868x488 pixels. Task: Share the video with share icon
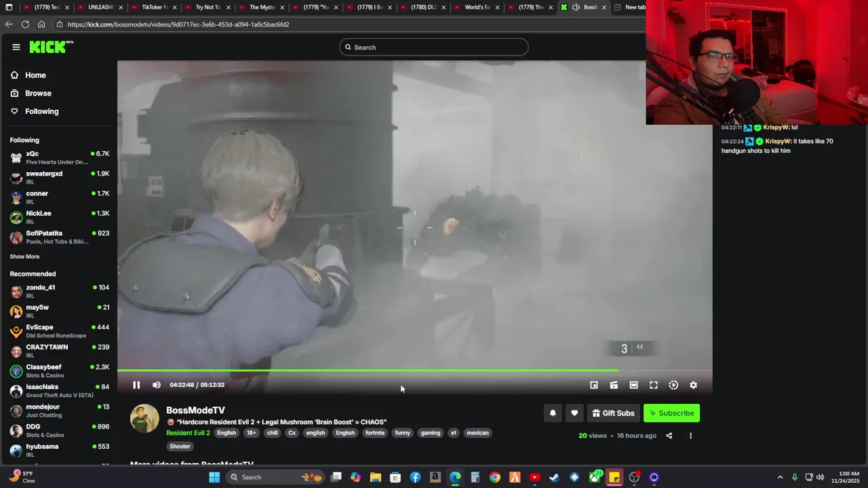669,436
